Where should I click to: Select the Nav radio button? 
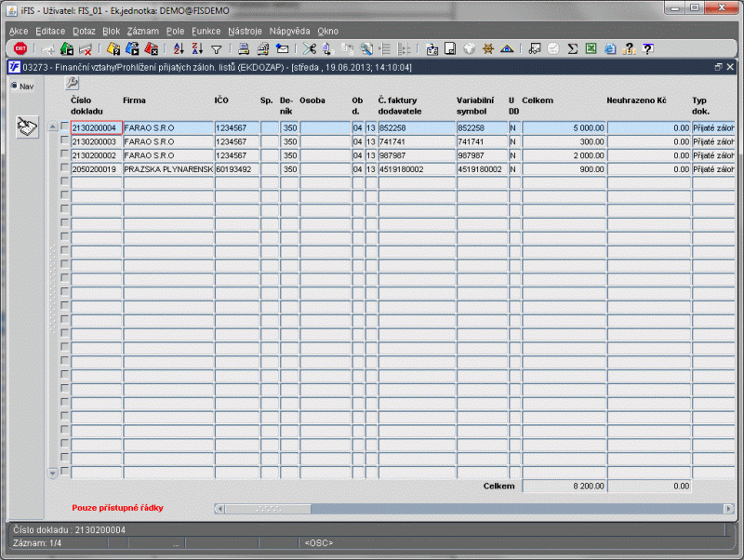click(x=14, y=86)
